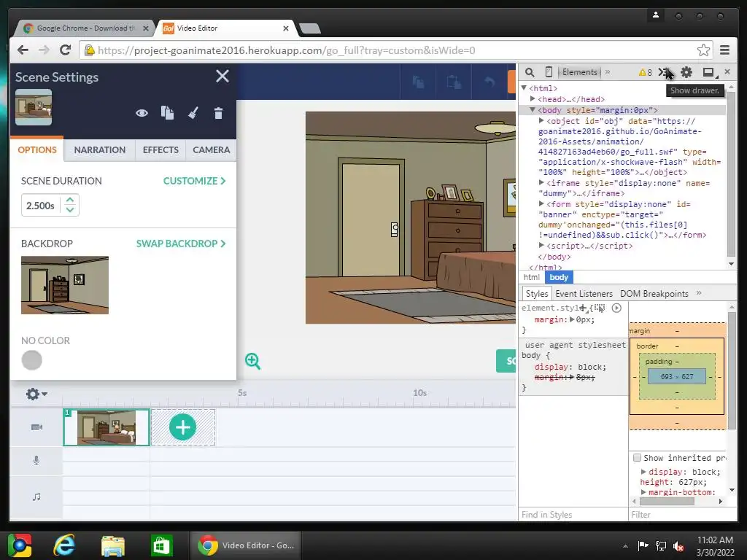The width and height of the screenshot is (747, 560).
Task: Select html in DevTools breadcrumb
Action: (532, 277)
